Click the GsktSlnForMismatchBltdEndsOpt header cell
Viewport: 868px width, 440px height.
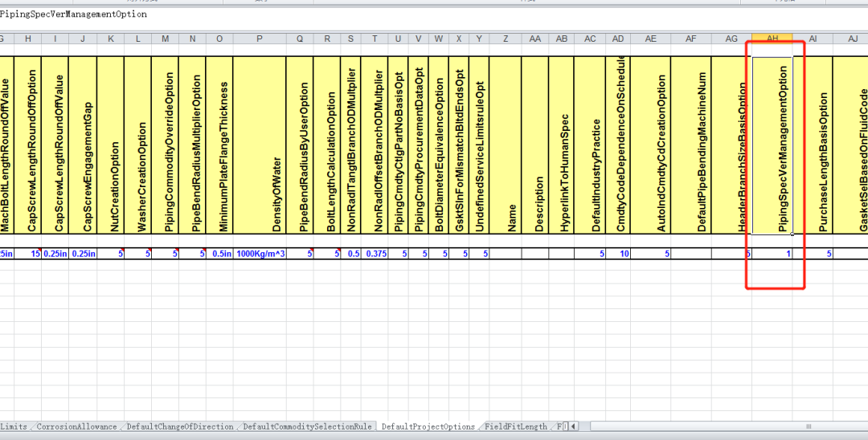(459, 145)
